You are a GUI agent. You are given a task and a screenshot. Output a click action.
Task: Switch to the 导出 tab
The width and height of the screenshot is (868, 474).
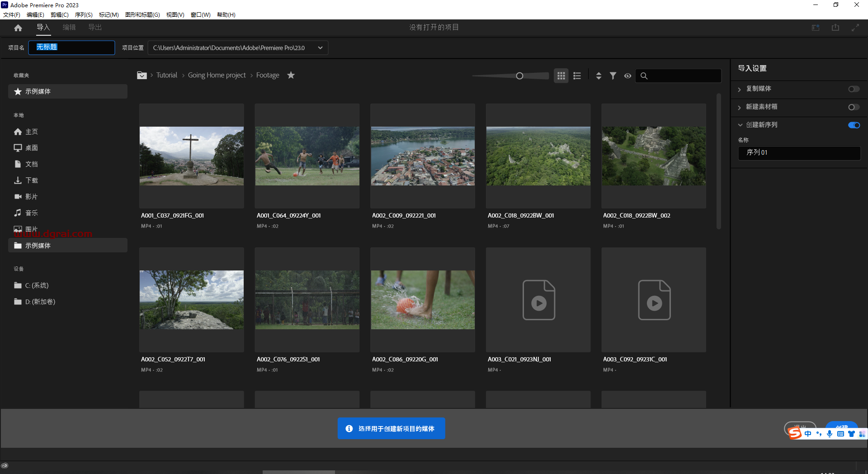[94, 27]
